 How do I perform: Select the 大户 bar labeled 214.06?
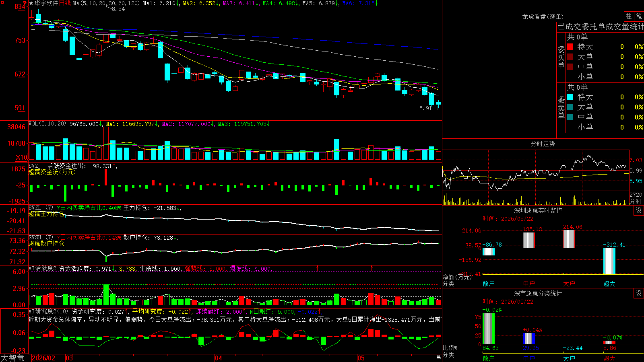point(569,239)
